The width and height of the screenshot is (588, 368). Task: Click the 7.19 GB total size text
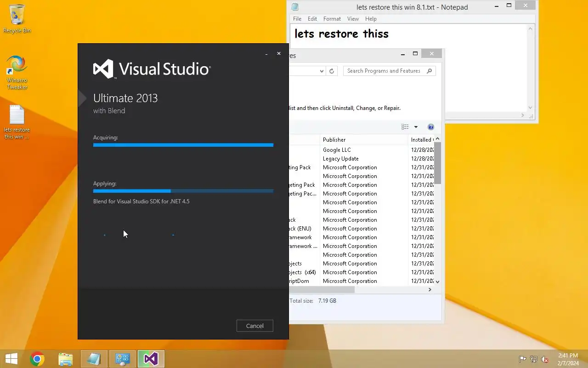click(x=327, y=301)
